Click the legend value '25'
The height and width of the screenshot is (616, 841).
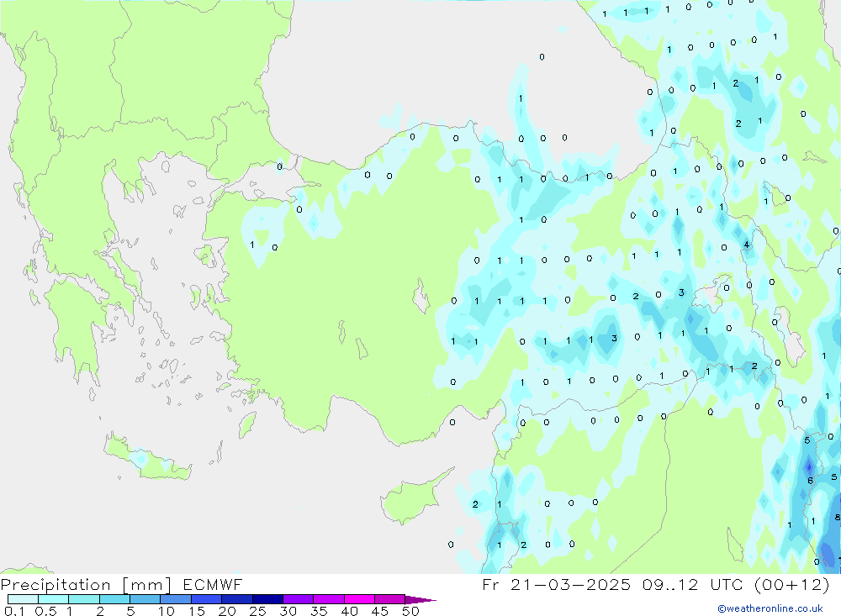click(x=257, y=611)
